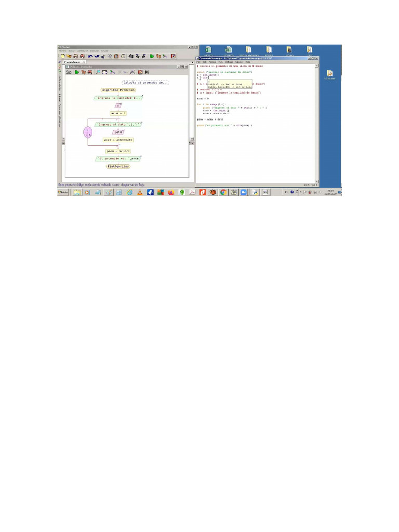Close the Promedio.psc tab
This screenshot has height=532, width=399.
click(x=84, y=62)
